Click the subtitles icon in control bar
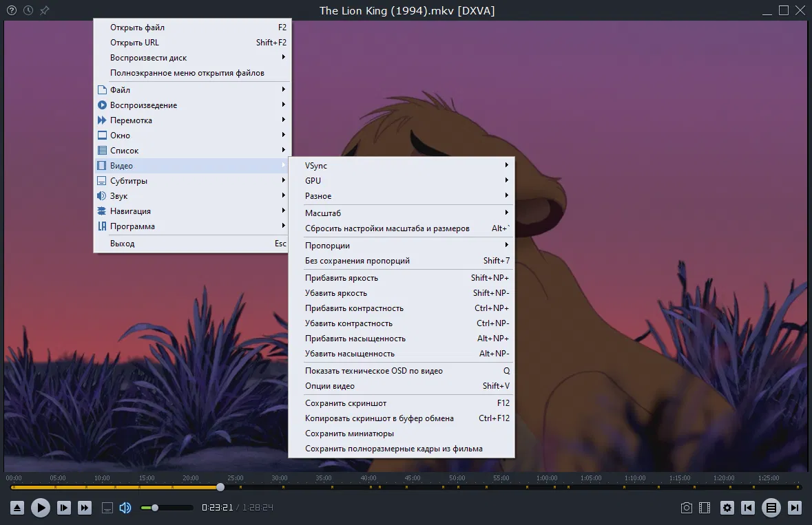This screenshot has width=812, height=525. (107, 508)
